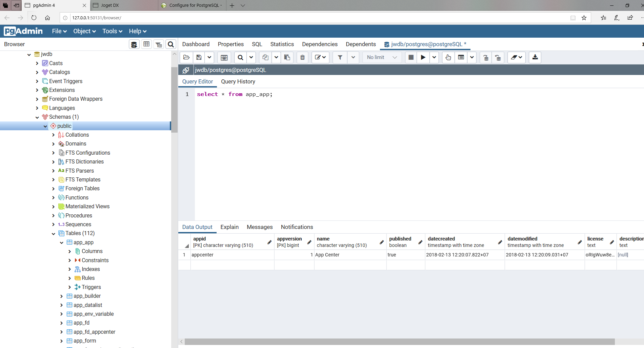Click the Execute query play button

coord(423,57)
